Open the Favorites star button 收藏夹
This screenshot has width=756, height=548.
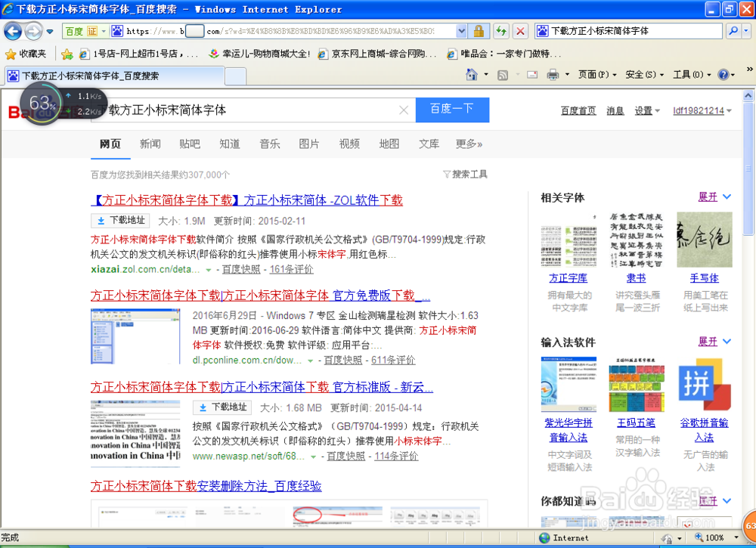[26, 54]
